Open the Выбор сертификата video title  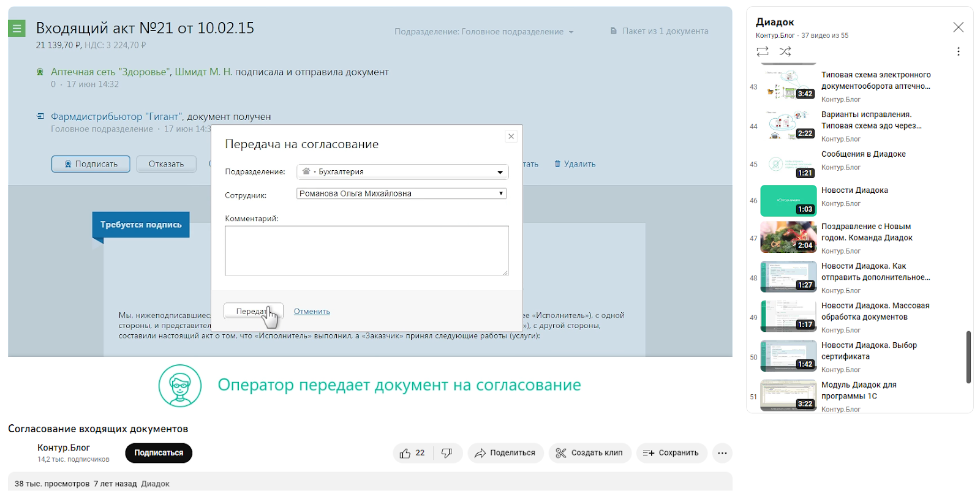(x=869, y=351)
